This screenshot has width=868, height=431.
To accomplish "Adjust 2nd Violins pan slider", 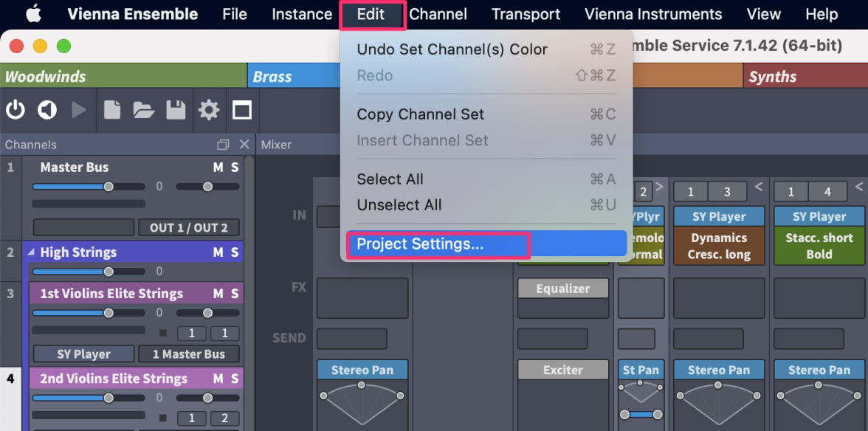I will point(207,398).
